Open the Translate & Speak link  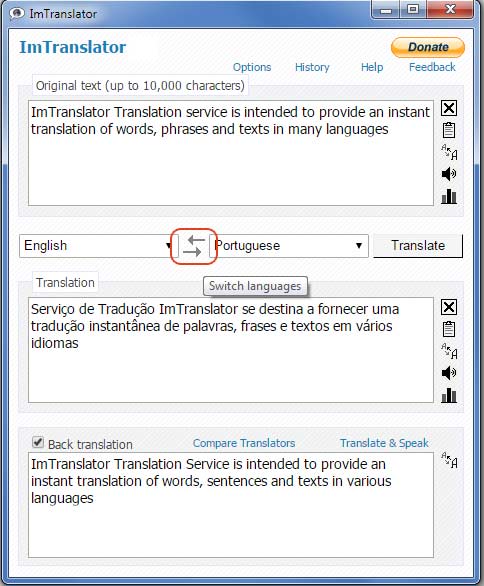(384, 443)
